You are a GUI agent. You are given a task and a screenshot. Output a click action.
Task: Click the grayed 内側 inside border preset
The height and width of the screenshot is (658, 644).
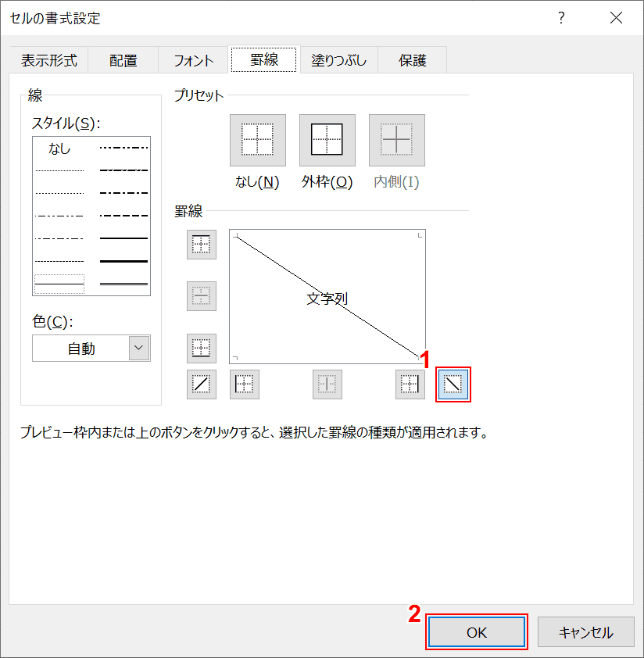(397, 140)
